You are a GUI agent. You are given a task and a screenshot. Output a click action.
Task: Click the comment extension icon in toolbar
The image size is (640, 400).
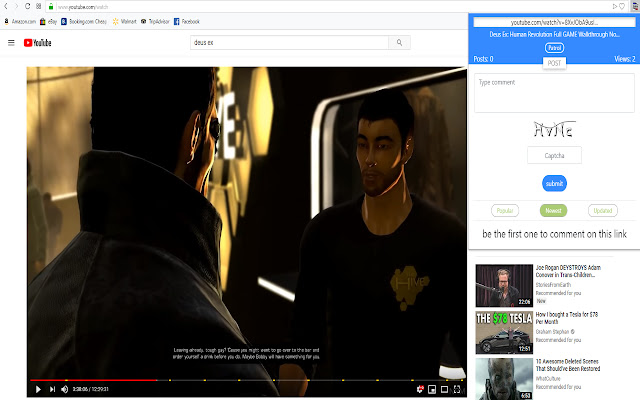click(x=635, y=6)
